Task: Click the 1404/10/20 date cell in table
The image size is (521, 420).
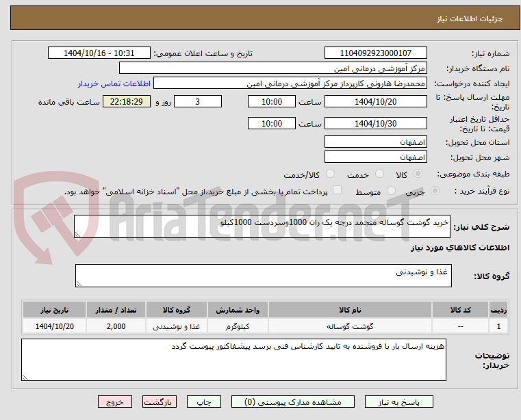Action: click(x=55, y=326)
